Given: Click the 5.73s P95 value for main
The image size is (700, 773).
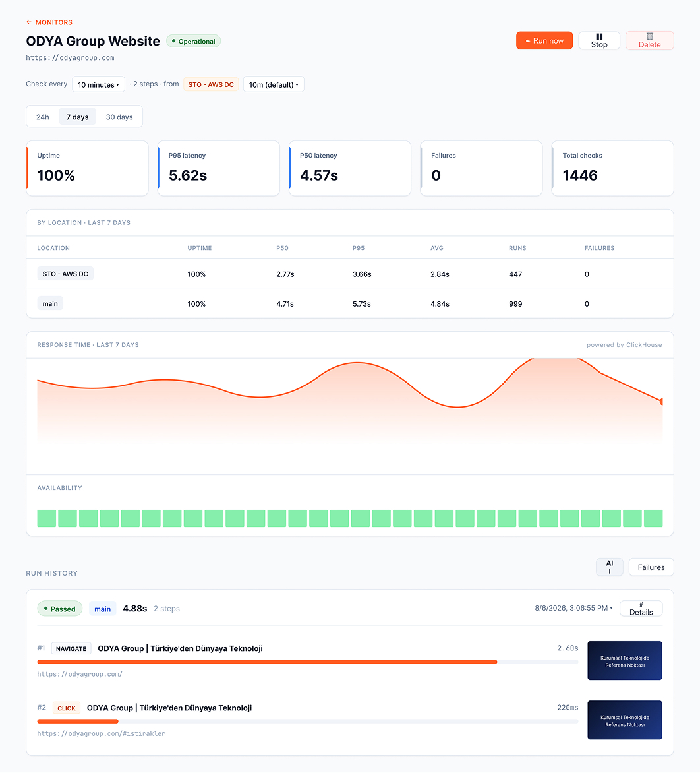Looking at the screenshot, I should tap(362, 303).
